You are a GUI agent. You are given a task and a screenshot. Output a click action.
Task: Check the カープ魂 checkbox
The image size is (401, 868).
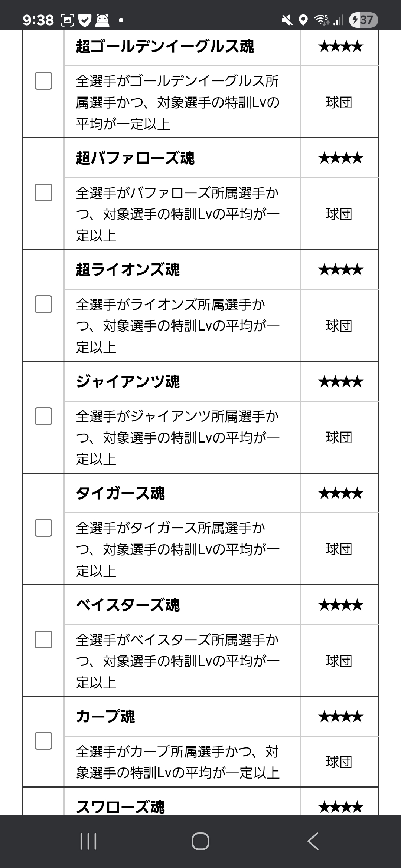43,740
